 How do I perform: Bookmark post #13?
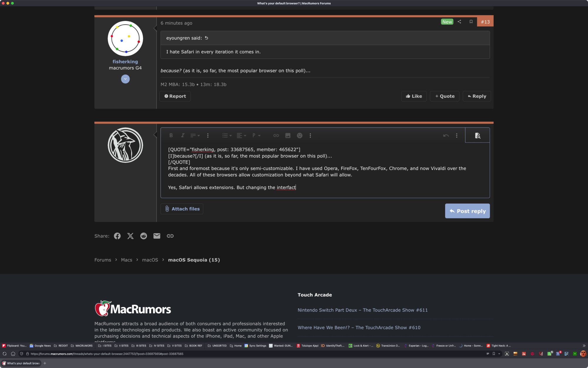point(471,22)
